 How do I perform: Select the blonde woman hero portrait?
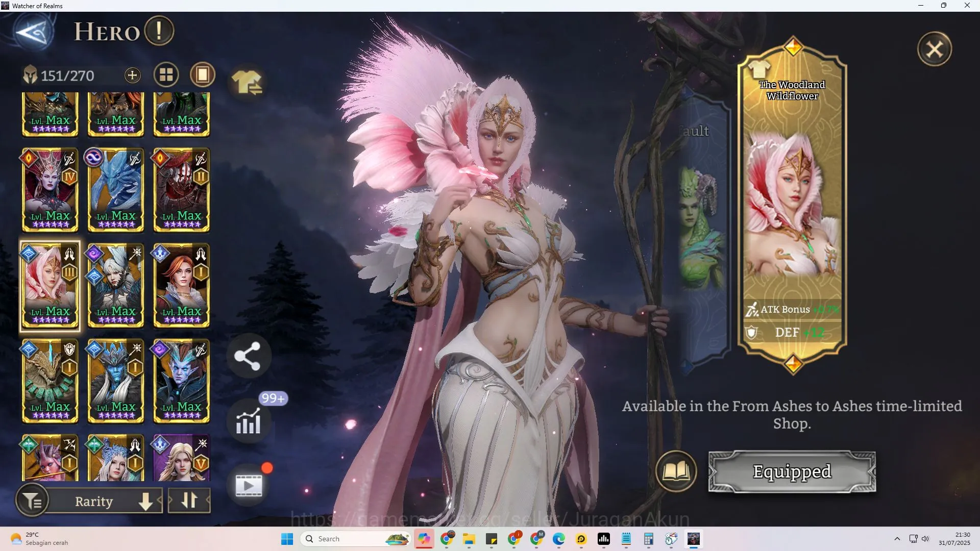point(182,458)
